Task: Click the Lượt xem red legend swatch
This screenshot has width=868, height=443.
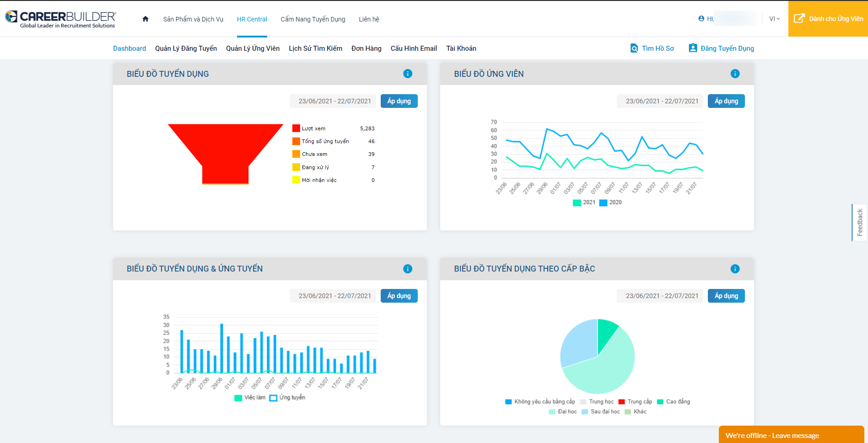Action: pyautogui.click(x=296, y=128)
